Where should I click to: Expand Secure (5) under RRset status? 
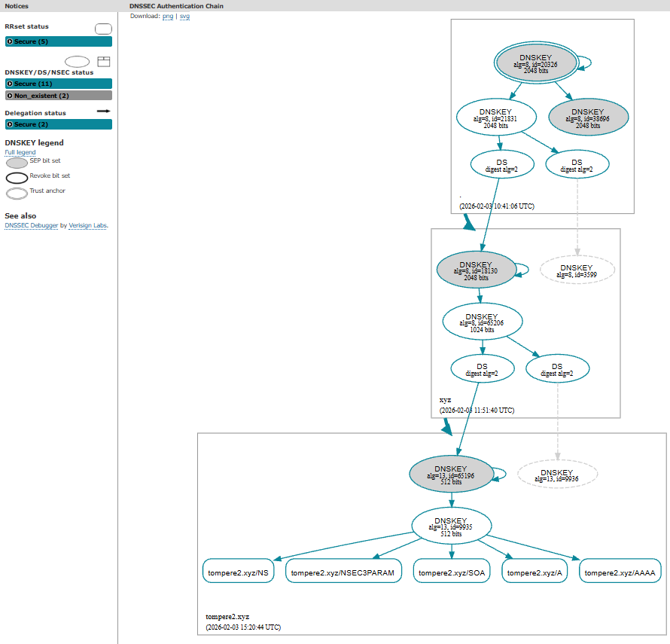(x=58, y=41)
